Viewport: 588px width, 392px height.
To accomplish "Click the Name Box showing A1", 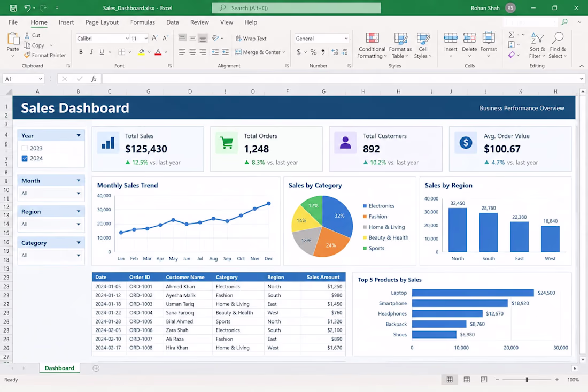I will pyautogui.click(x=23, y=79).
